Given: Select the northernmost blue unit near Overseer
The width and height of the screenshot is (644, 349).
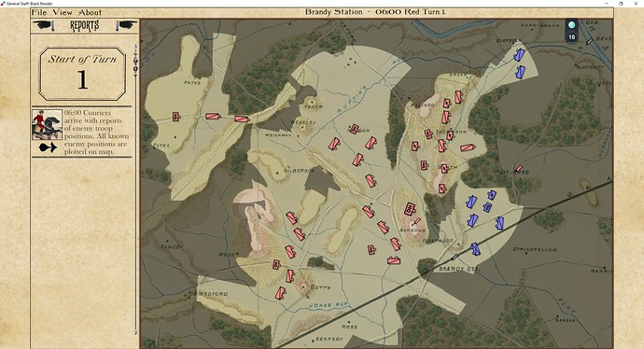Looking at the screenshot, I should pos(520,55).
